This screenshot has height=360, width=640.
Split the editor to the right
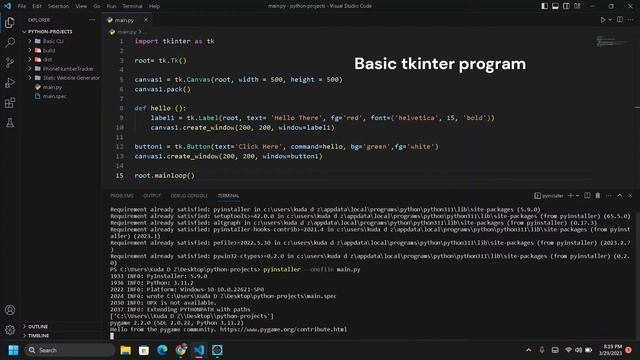(620, 20)
